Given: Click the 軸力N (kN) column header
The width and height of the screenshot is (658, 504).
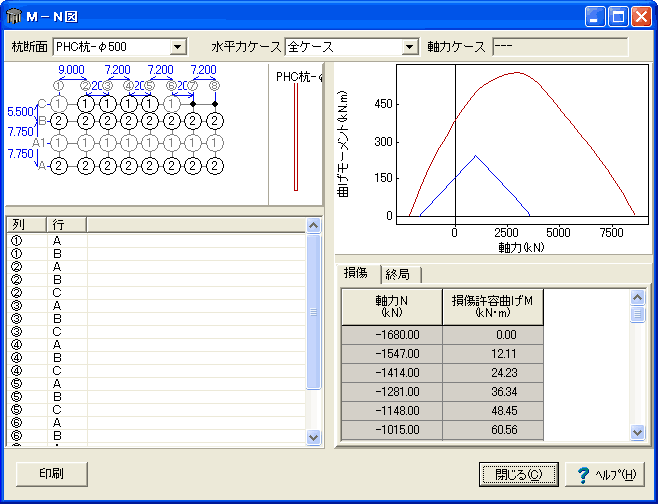Looking at the screenshot, I should (392, 307).
